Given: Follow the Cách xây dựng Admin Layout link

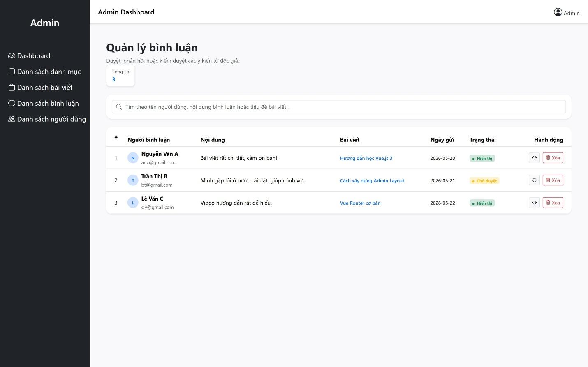Looking at the screenshot, I should [372, 181].
